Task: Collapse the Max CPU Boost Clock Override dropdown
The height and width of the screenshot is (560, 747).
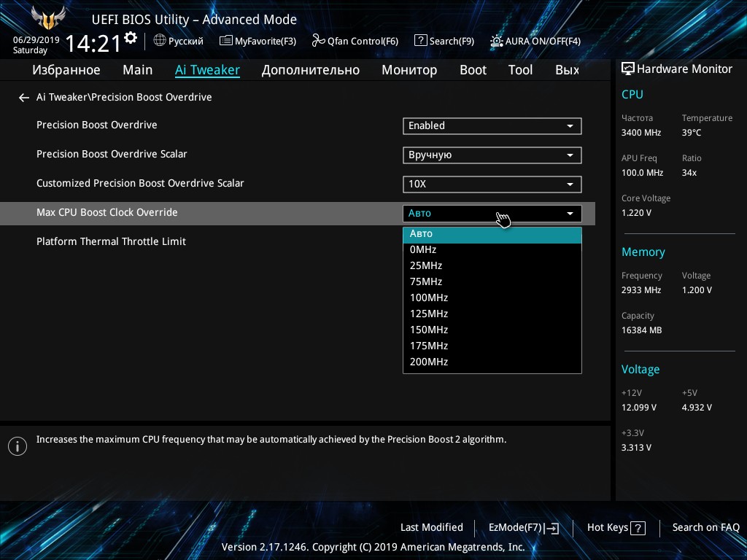Action: [x=492, y=214]
